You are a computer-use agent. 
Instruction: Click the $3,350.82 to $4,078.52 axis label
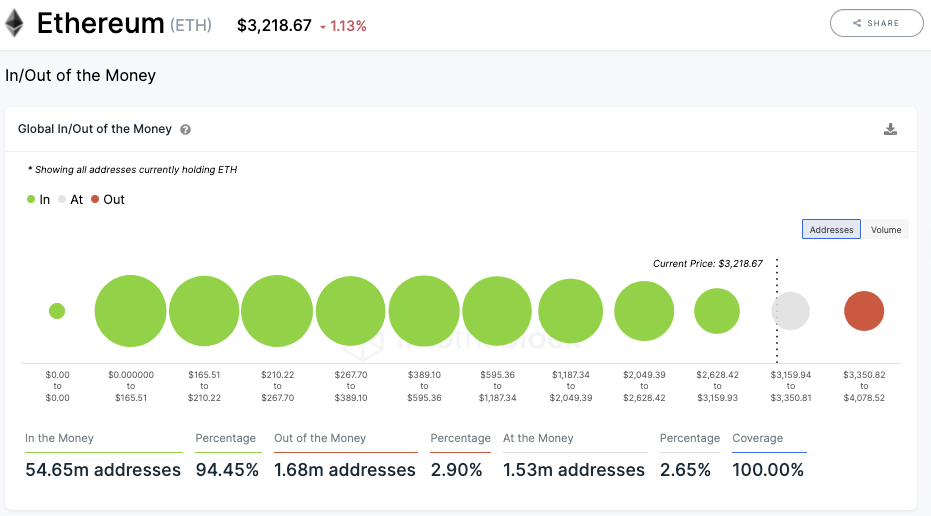point(864,386)
